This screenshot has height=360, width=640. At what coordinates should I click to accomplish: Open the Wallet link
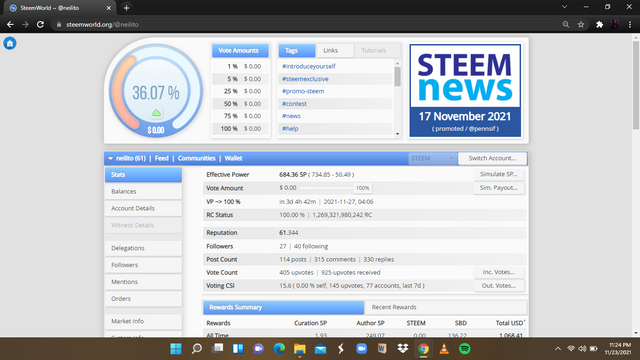tap(233, 158)
